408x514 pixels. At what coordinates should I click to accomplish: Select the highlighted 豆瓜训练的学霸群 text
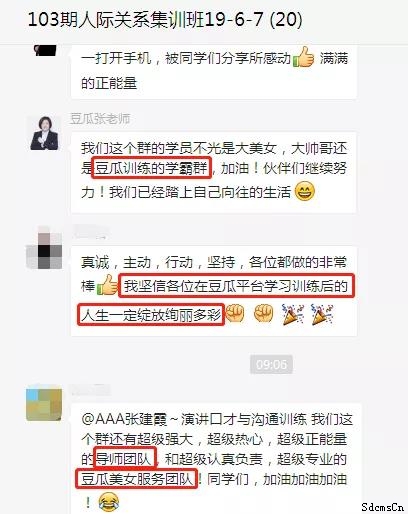[x=151, y=167]
